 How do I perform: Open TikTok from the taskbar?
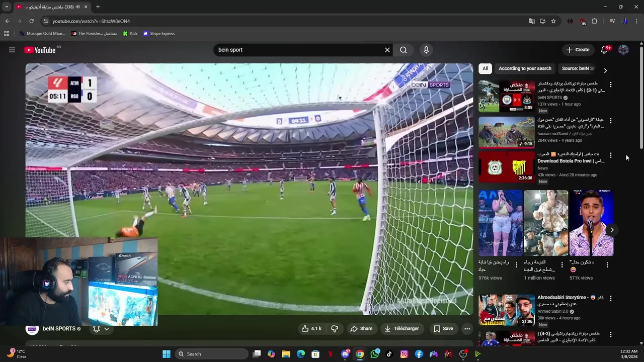pos(389,354)
